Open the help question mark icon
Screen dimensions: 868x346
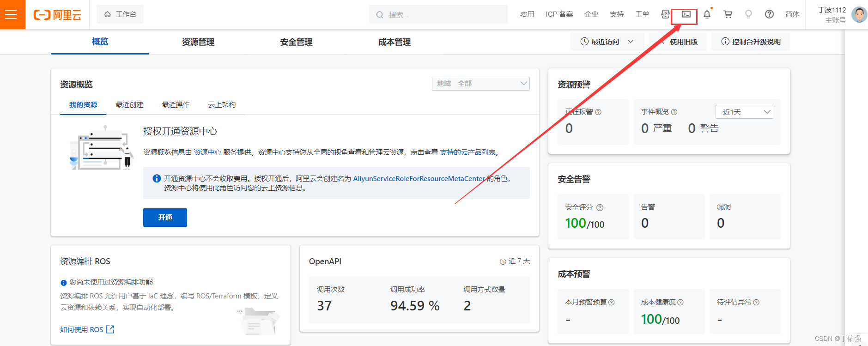coord(769,14)
